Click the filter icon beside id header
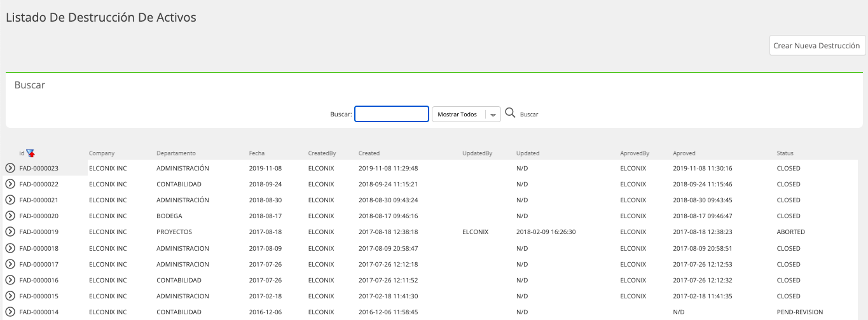This screenshot has width=868, height=320. coord(31,153)
